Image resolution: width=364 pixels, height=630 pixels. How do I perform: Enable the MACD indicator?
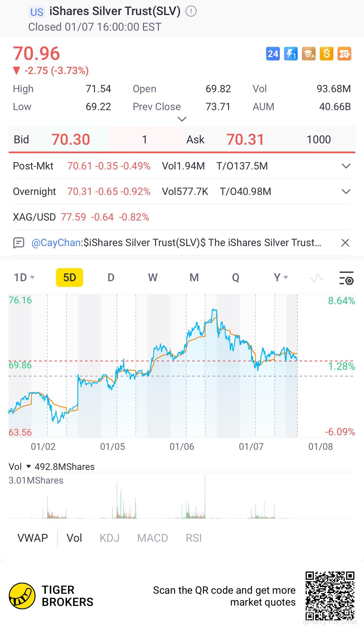[152, 538]
